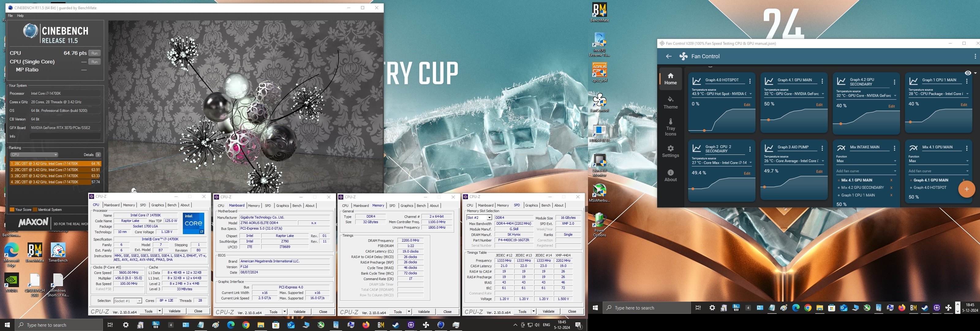Switch to Mainboard tab in CPU-Z showing Processor info
Viewport: 980px width, 331px height.
pos(111,205)
